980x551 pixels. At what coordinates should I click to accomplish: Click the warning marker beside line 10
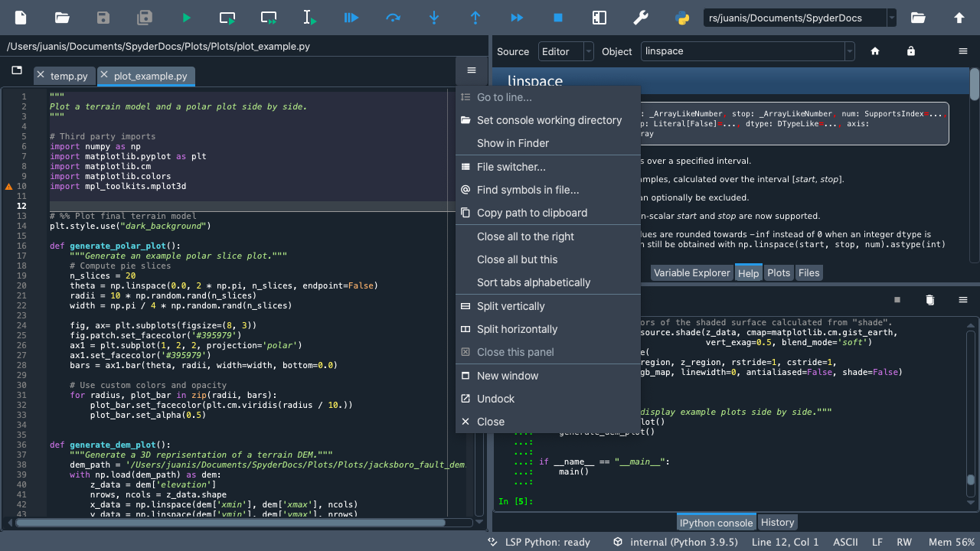pos(9,186)
